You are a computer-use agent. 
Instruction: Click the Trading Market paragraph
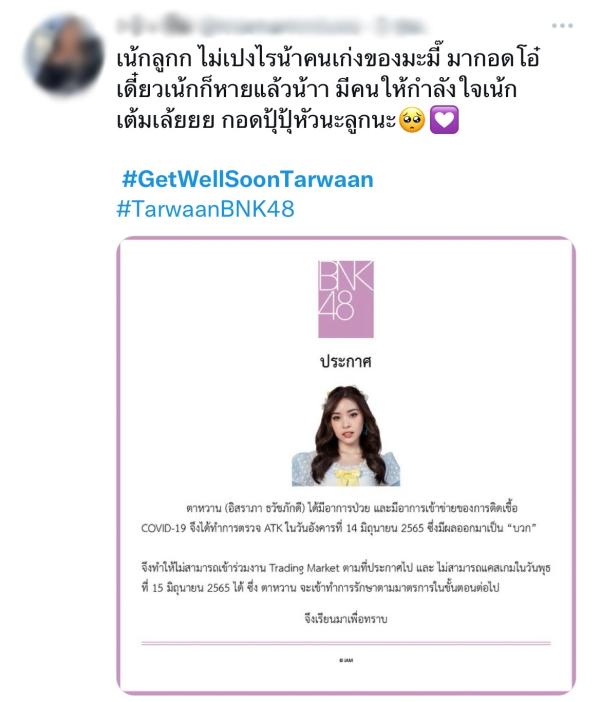tap(346, 578)
